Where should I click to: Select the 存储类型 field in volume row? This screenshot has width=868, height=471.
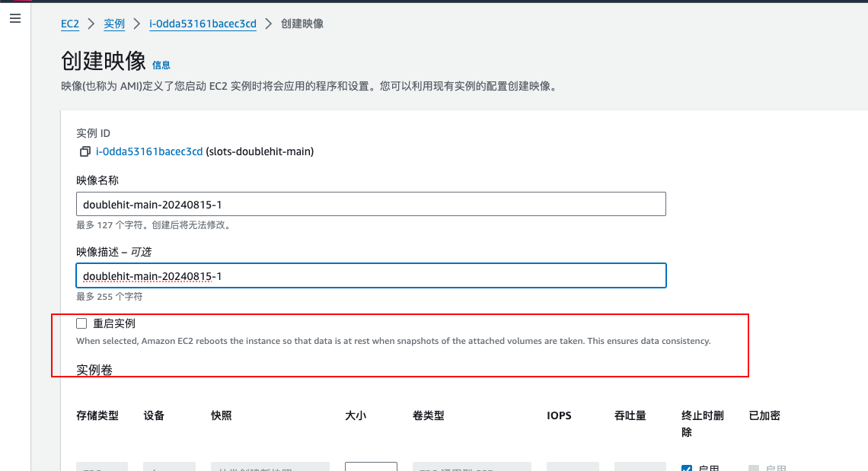click(x=102, y=467)
